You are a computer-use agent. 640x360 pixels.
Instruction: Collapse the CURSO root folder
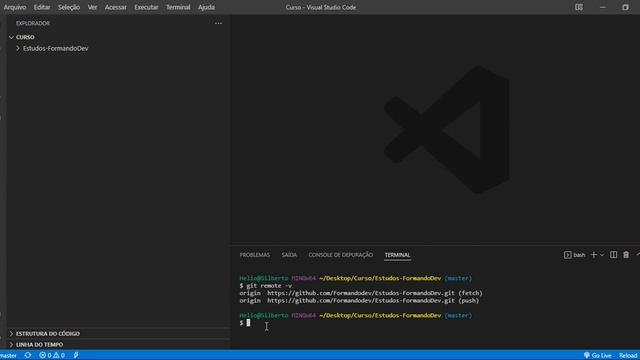pyautogui.click(x=11, y=37)
